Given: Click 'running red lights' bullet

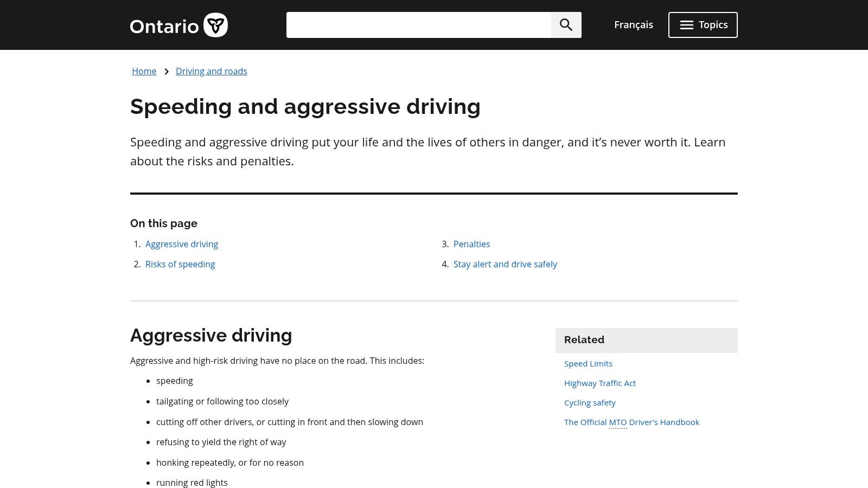Looking at the screenshot, I should tap(192, 483).
